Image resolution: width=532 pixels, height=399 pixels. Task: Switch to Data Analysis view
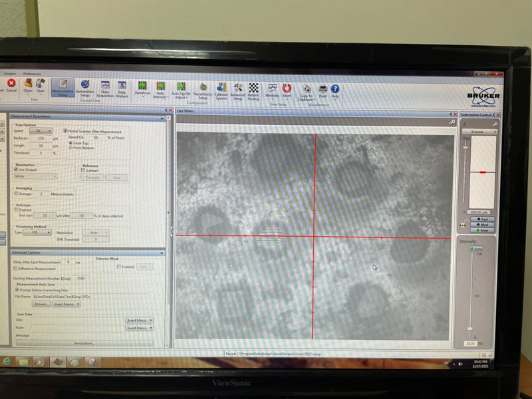[x=122, y=88]
